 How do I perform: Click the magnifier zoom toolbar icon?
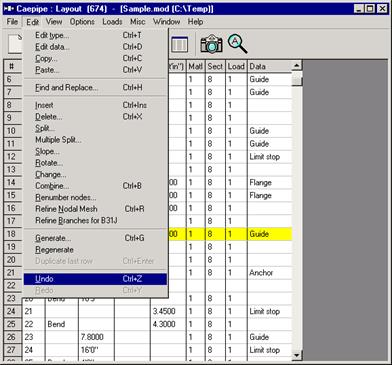237,44
